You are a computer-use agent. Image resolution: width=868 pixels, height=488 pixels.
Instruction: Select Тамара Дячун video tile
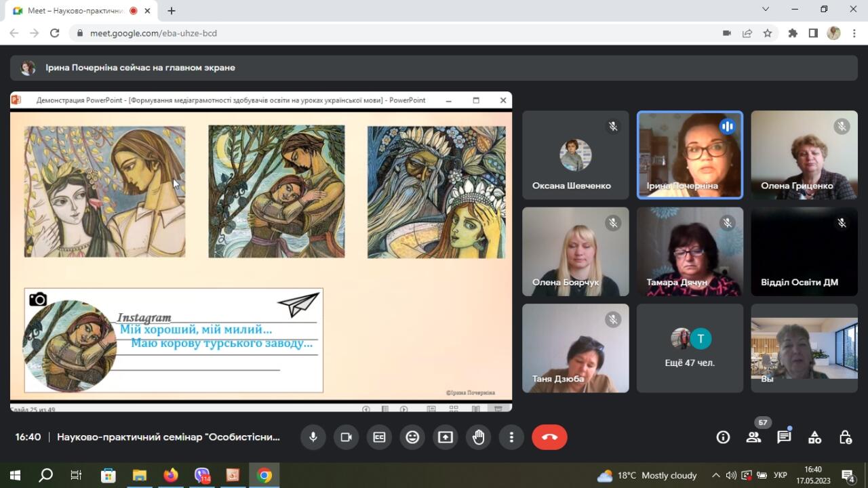(690, 251)
